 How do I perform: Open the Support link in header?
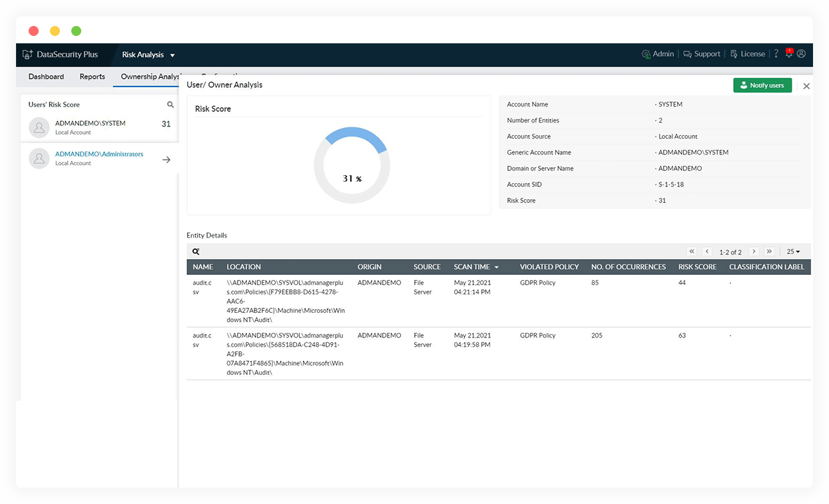pyautogui.click(x=702, y=54)
